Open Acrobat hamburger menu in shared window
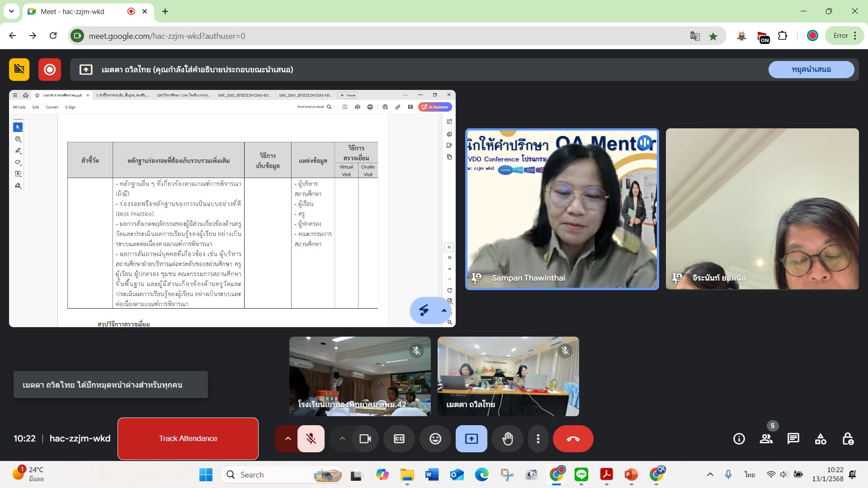 click(x=15, y=95)
